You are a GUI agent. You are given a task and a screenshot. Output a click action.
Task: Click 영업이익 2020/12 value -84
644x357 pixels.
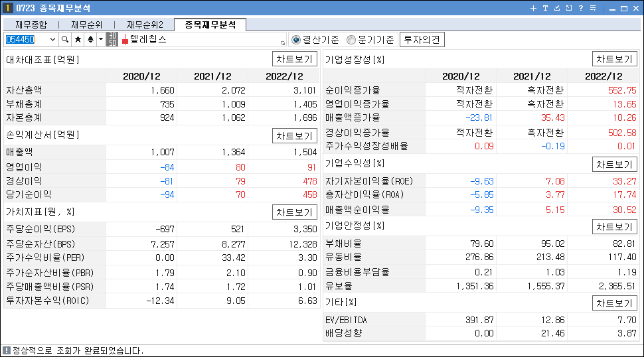click(167, 167)
